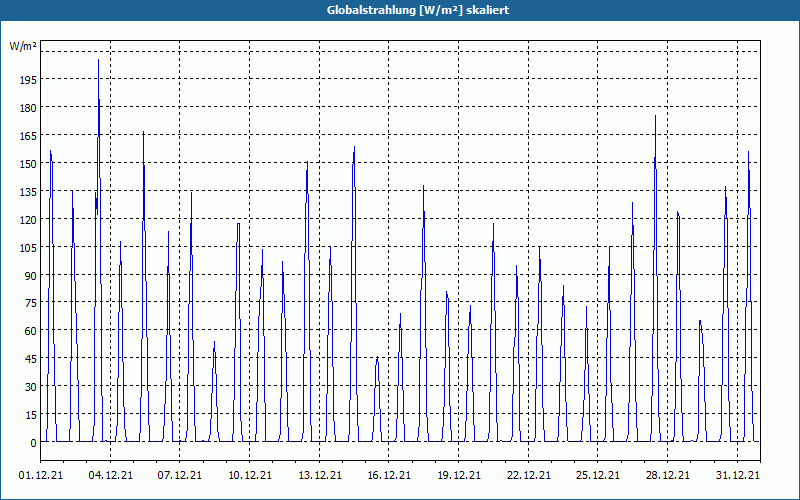Viewport: 800px width, 500px height.
Task: Click the W/m² unit label on the axis
Action: coord(23,46)
